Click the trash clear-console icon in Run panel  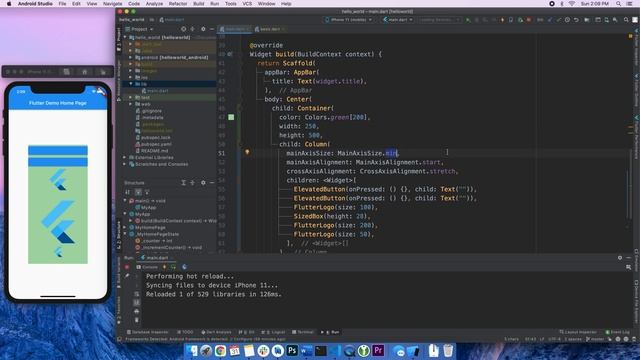136,320
